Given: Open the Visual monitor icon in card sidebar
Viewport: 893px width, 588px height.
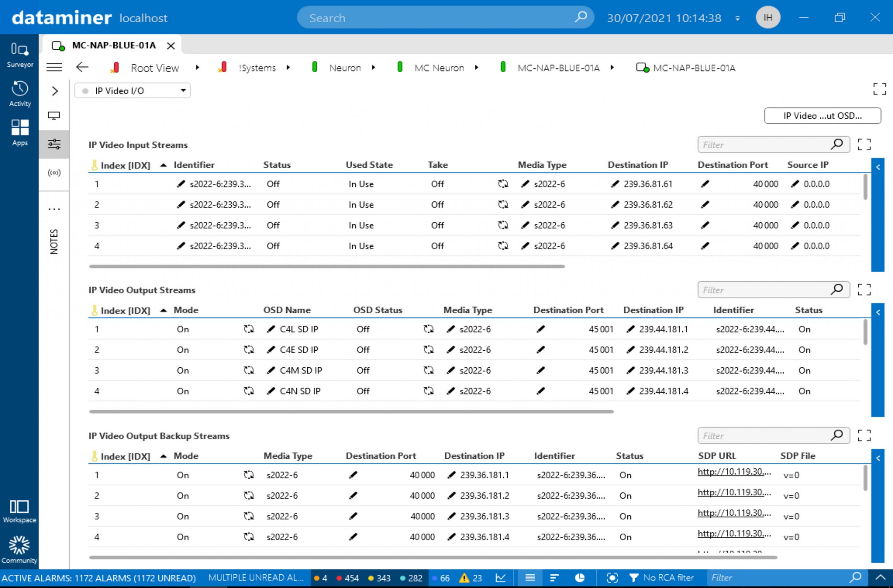Looking at the screenshot, I should [x=54, y=115].
